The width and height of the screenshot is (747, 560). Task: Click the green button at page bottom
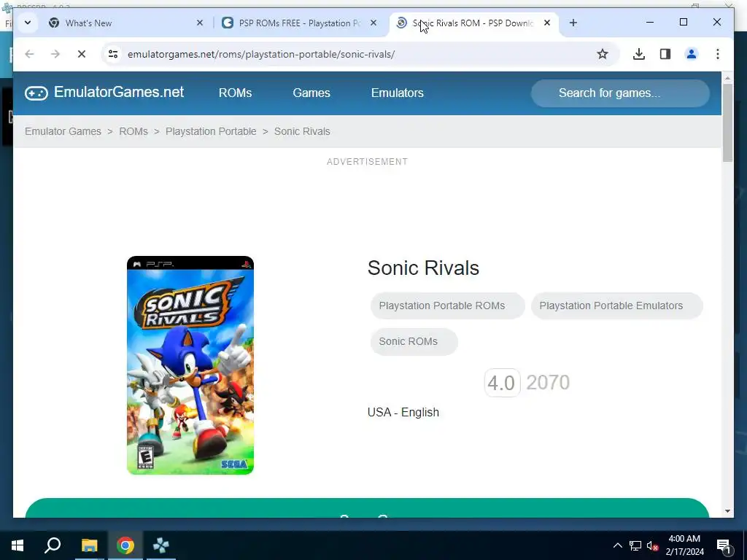tap(367, 508)
